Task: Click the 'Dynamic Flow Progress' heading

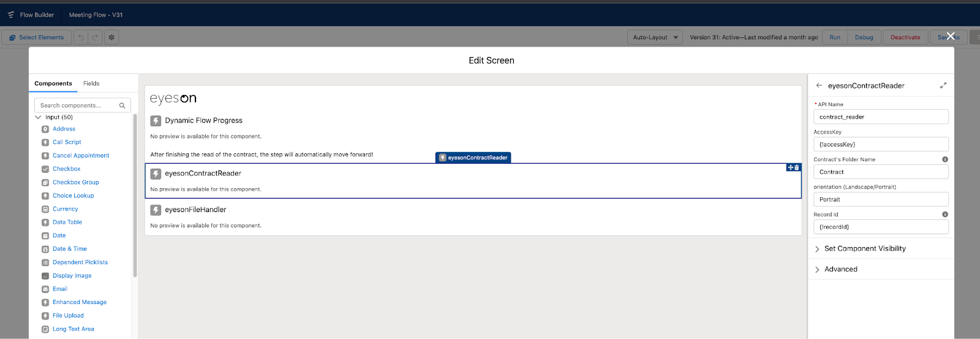Action: coord(203,121)
